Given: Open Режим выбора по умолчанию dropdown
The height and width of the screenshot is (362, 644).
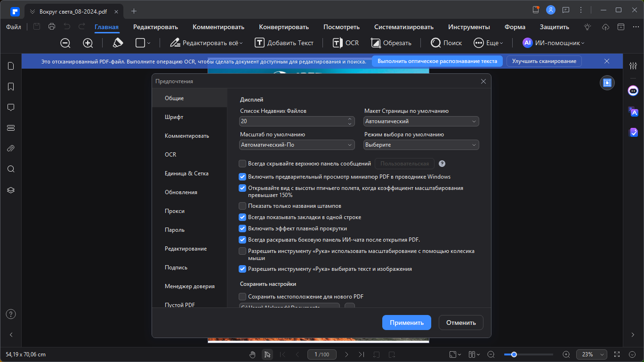Looking at the screenshot, I should (x=421, y=145).
